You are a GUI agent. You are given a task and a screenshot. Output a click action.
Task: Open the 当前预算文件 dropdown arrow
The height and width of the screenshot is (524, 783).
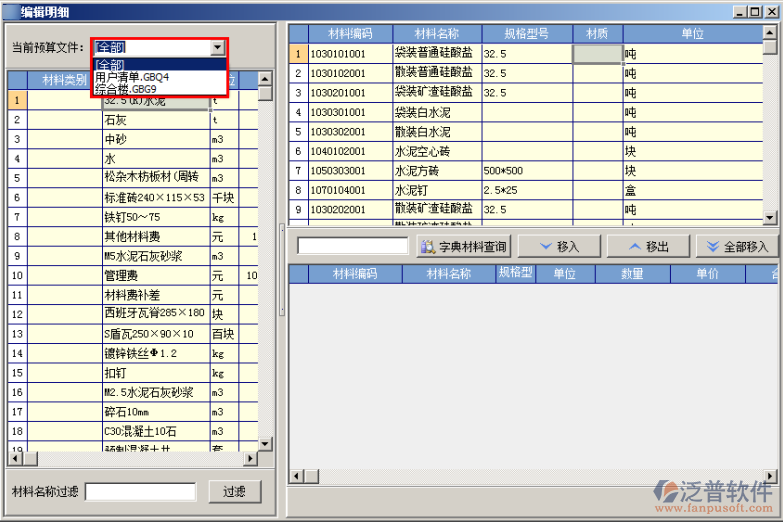[x=217, y=47]
